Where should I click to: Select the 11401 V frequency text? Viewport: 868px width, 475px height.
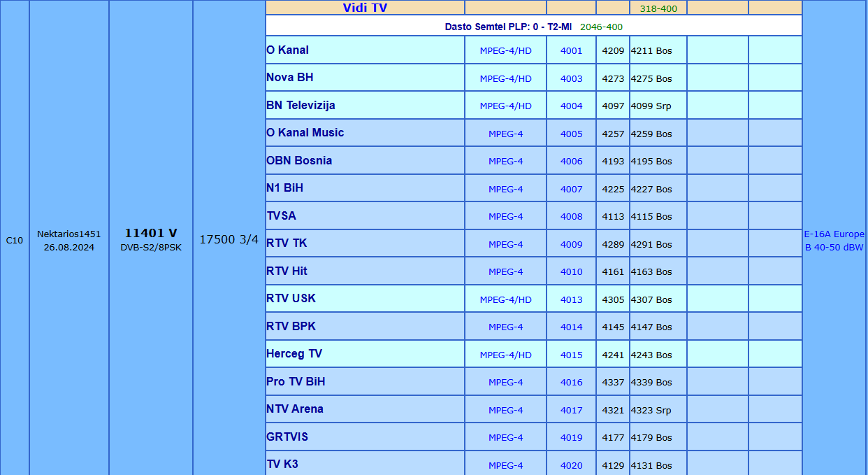(x=151, y=233)
